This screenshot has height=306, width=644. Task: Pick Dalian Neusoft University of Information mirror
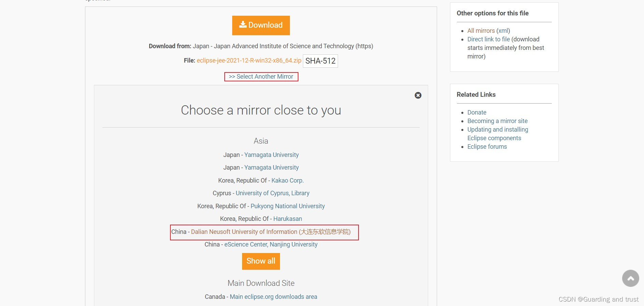[x=271, y=232]
